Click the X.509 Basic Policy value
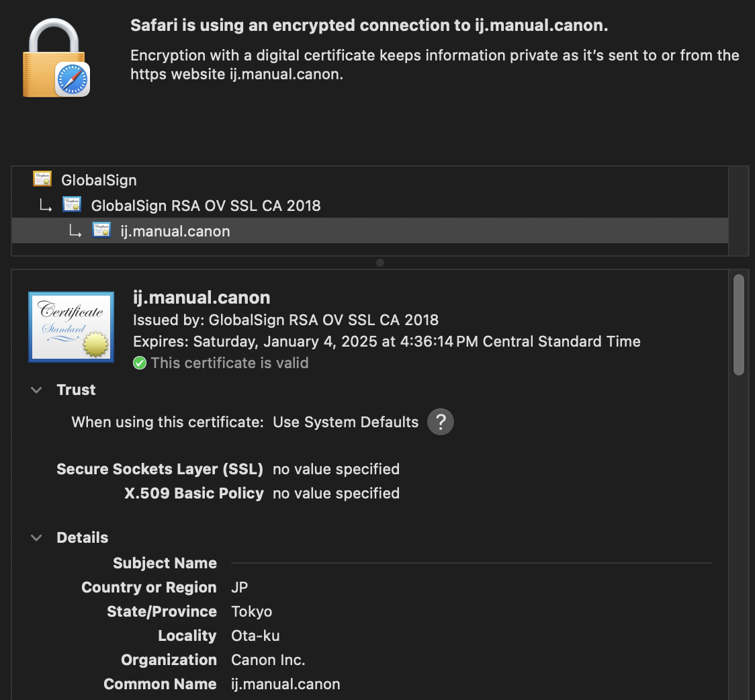This screenshot has height=700, width=755. pos(336,493)
